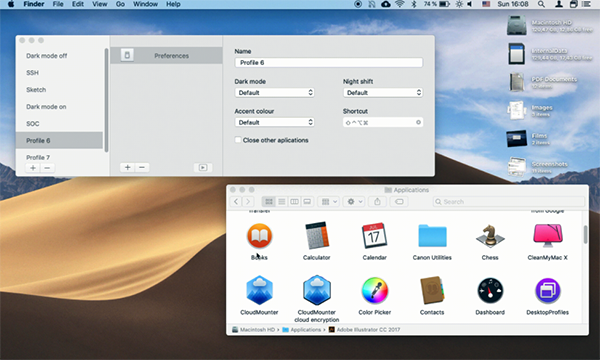Clear the recorded shortcut
Image resolution: width=600 pixels, height=360 pixels.
(418, 122)
